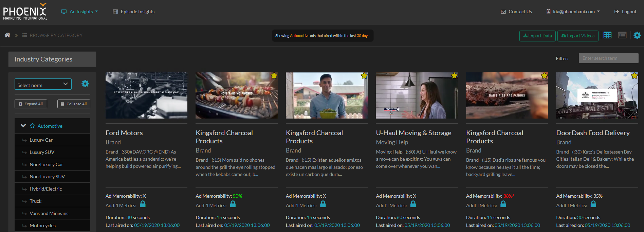Screen dimensions: 644x232
Task: Collapse the Automotive category chevron
Action: coord(23,126)
